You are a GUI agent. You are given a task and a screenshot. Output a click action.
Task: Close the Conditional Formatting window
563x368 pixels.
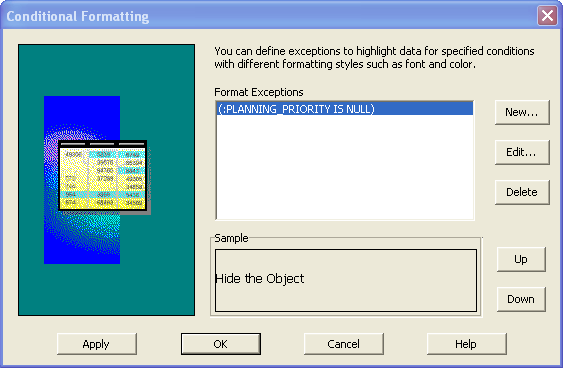tap(547, 16)
